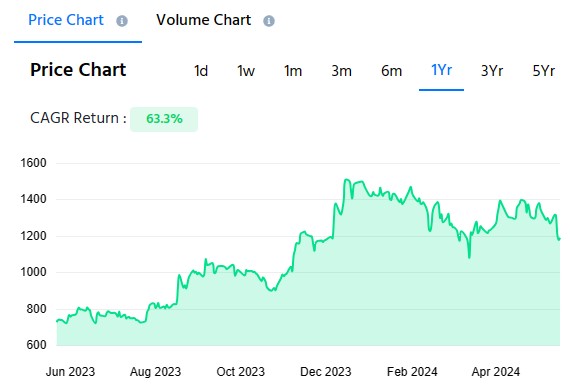Click the Oct 2023 axis label
The width and height of the screenshot is (570, 386).
click(x=241, y=372)
